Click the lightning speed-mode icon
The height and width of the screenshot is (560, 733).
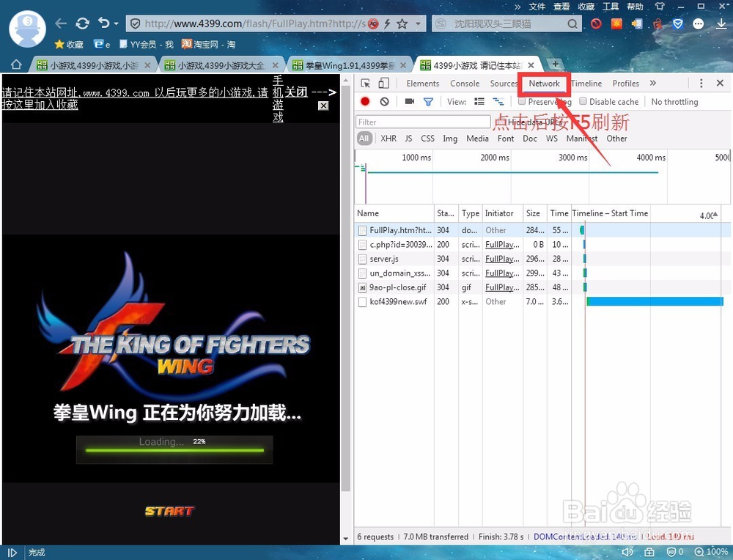click(x=387, y=24)
